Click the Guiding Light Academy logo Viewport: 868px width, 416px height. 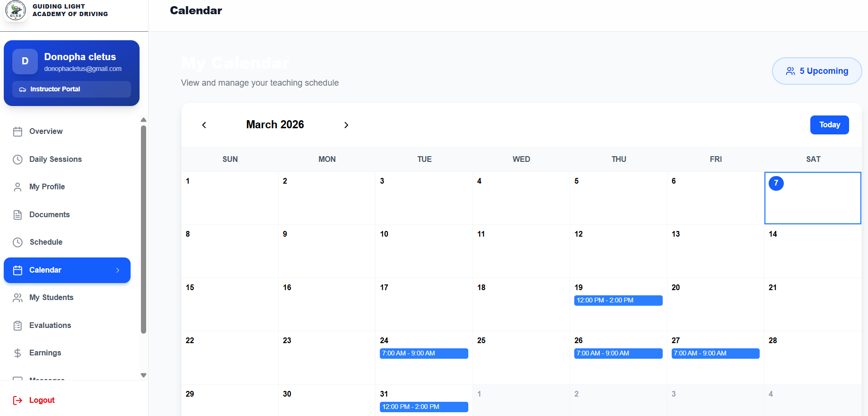16,10
